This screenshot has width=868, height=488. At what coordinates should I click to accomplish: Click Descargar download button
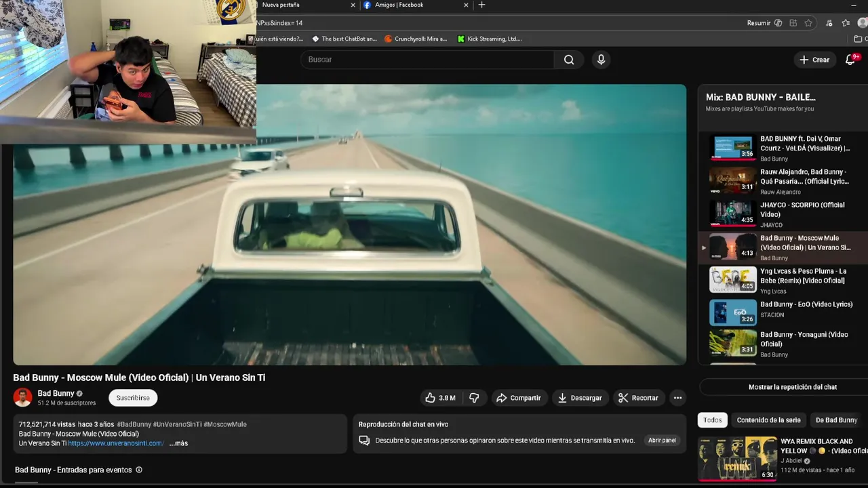(x=580, y=398)
